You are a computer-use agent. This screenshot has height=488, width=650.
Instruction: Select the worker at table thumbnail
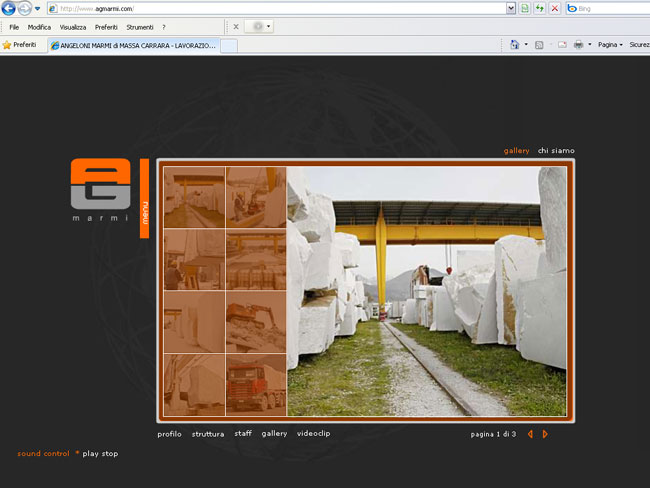[194, 260]
